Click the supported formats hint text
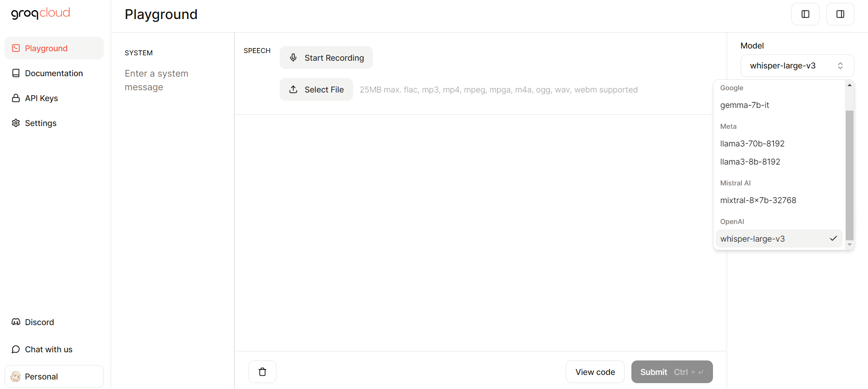 (499, 90)
